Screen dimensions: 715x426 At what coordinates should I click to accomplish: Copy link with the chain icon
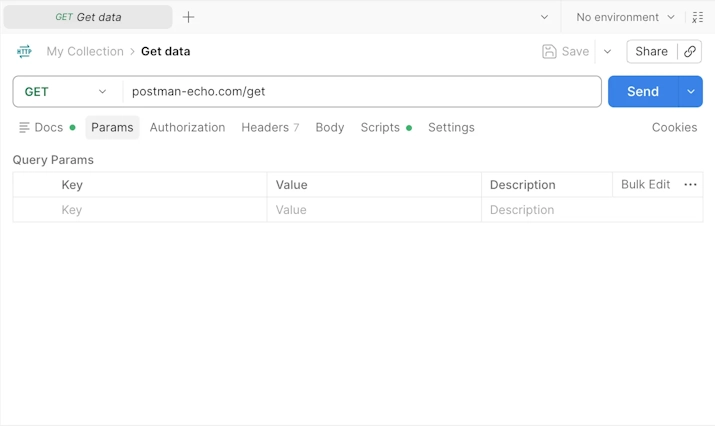coord(690,51)
